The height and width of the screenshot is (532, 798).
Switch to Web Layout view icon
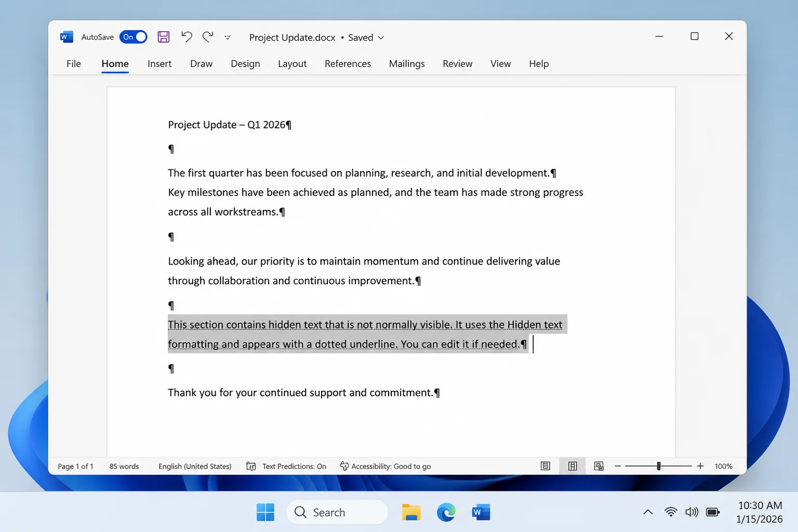point(599,466)
